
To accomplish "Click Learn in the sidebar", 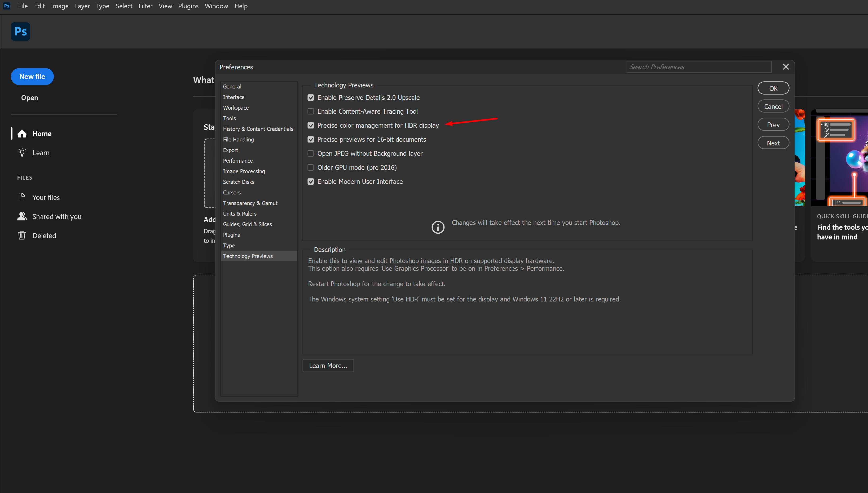I will [x=41, y=153].
